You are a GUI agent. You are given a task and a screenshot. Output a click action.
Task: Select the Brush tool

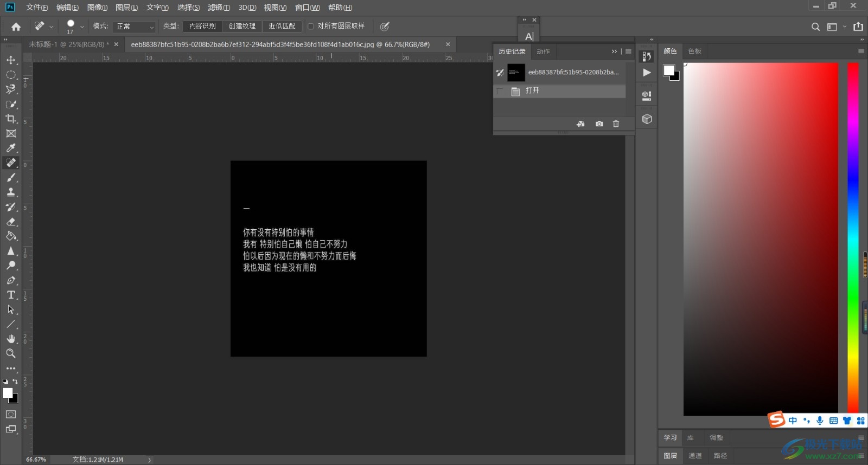[11, 178]
